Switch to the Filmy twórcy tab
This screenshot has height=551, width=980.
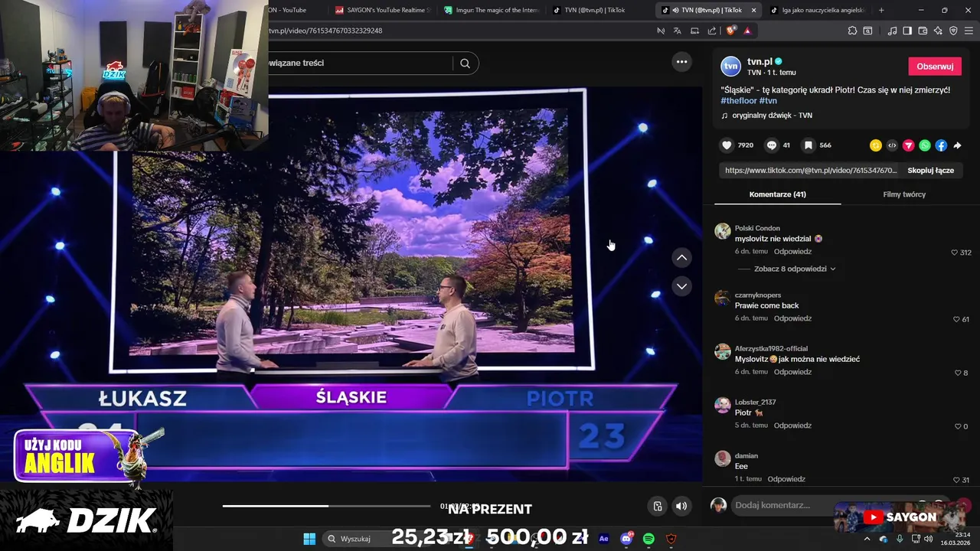point(904,194)
